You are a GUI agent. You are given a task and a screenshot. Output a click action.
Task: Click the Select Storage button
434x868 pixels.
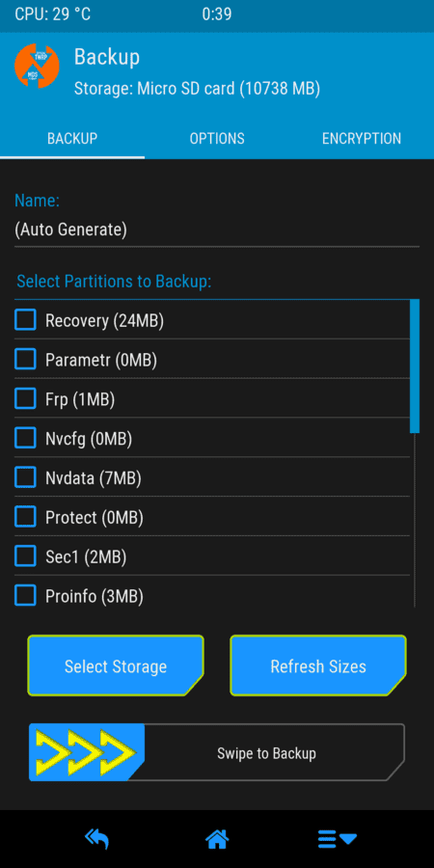116,665
